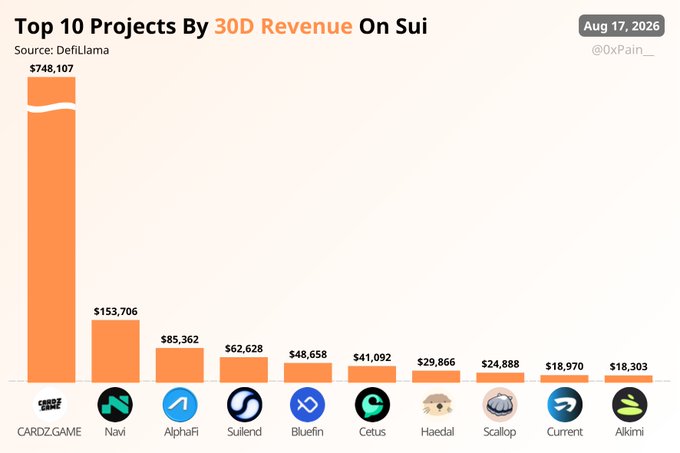
Task: Click the CARDZ.GAME name label
Action: (x=49, y=432)
